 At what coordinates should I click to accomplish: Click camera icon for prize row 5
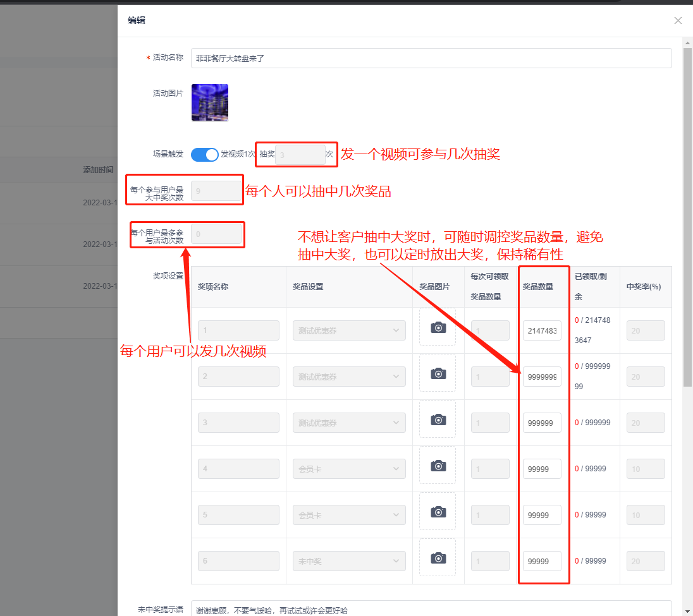438,512
